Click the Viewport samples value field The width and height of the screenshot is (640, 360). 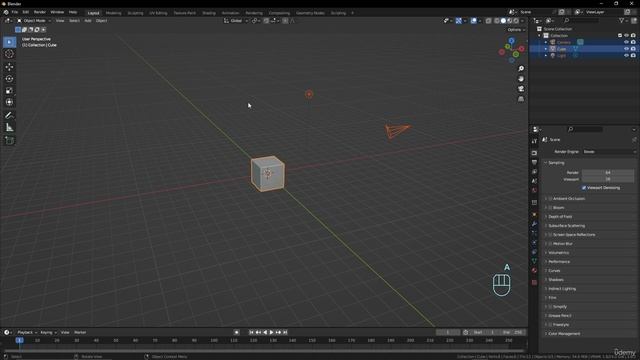coord(608,179)
